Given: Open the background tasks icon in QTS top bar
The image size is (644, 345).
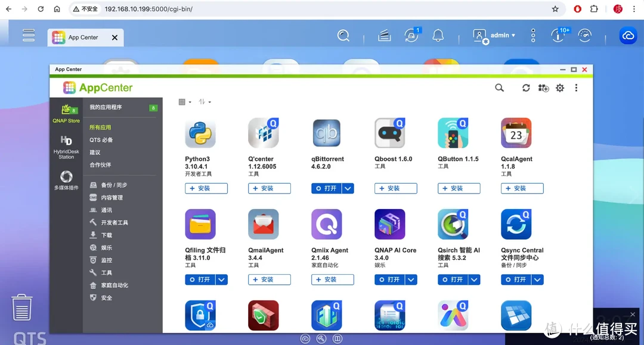Looking at the screenshot, I should click(x=385, y=36).
